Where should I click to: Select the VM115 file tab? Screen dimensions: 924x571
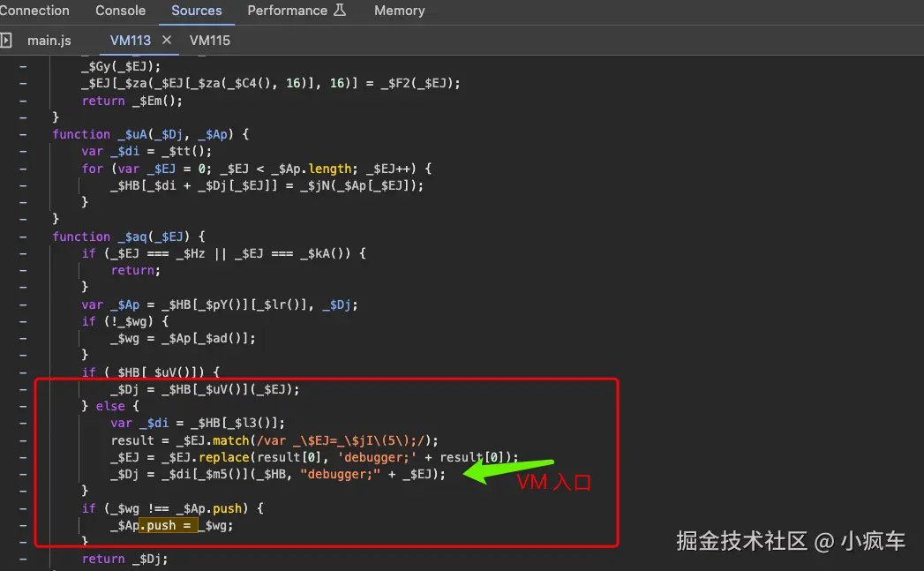210,41
